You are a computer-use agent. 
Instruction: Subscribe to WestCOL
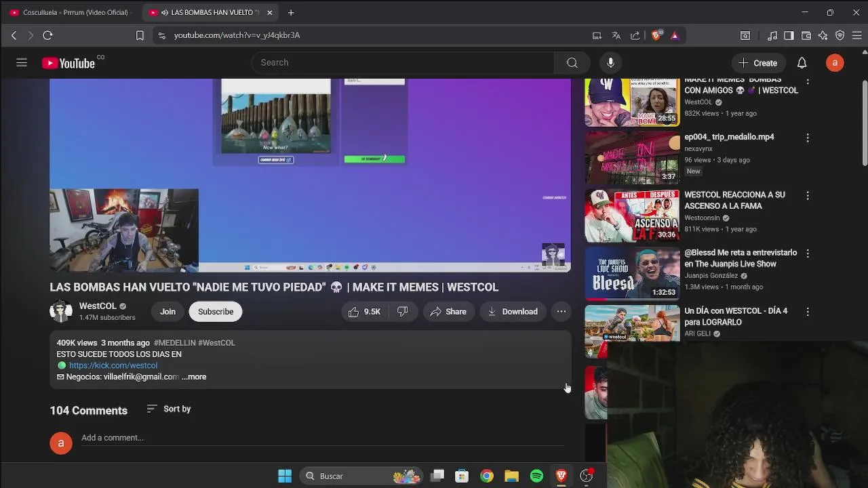click(216, 312)
